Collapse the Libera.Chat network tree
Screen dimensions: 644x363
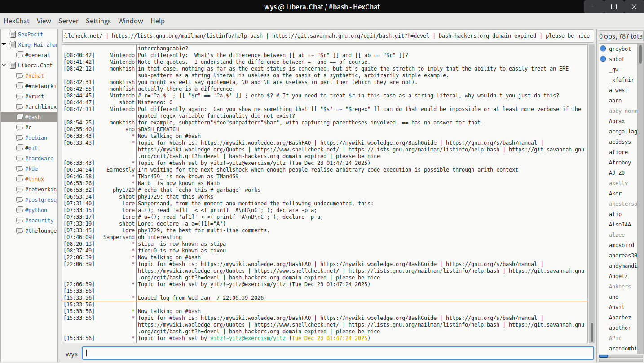click(x=4, y=65)
